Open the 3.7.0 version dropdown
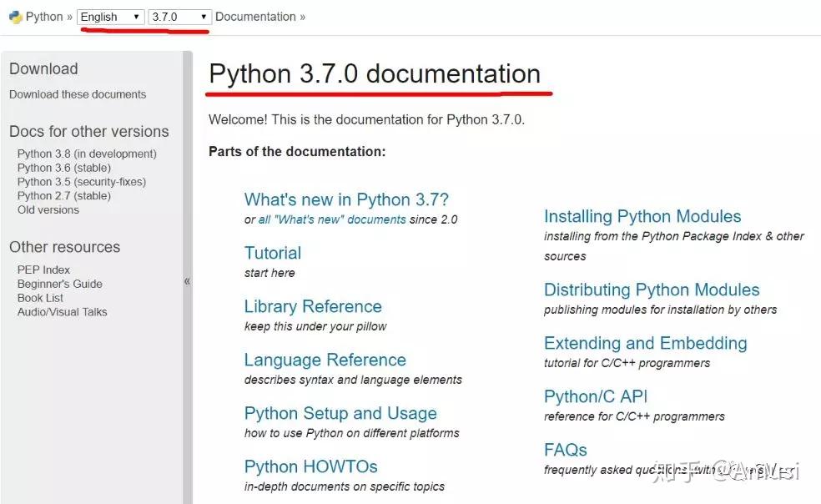821x504 pixels. [x=179, y=17]
